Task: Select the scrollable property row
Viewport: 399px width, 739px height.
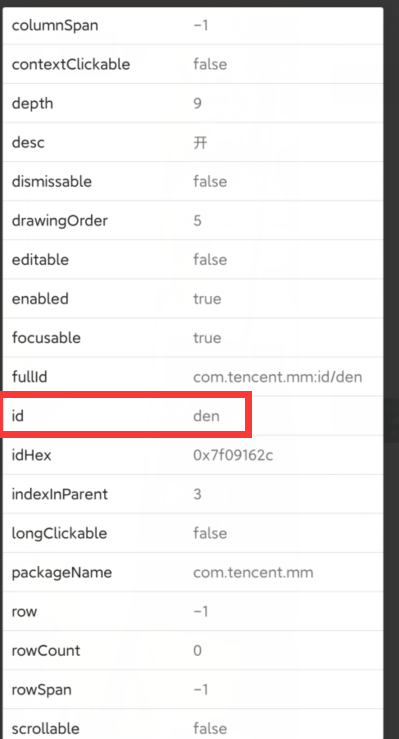Action: click(193, 724)
